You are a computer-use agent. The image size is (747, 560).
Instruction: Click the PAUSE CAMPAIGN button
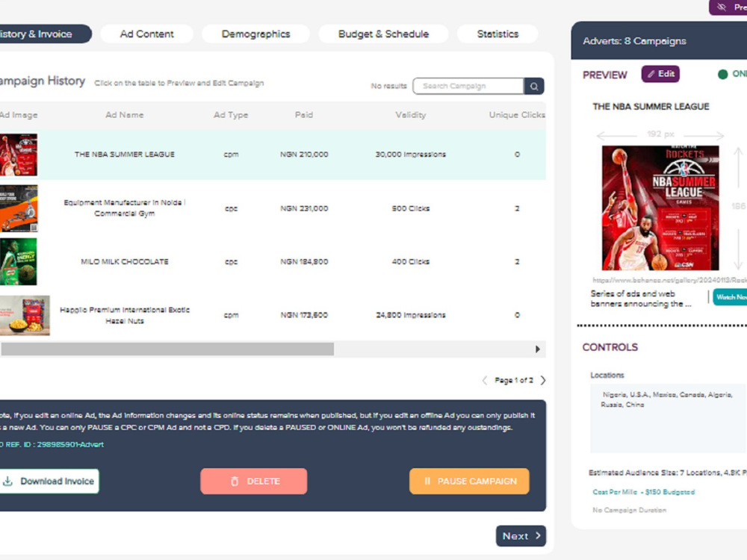pyautogui.click(x=469, y=482)
